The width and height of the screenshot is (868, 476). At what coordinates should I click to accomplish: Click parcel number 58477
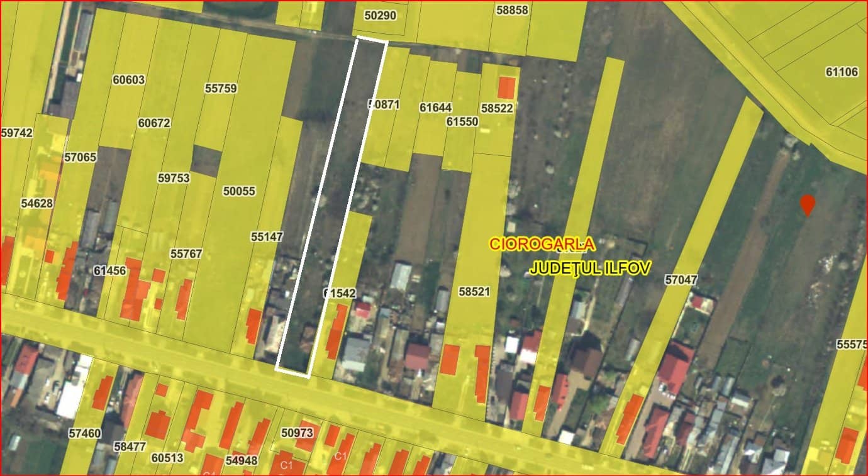pyautogui.click(x=130, y=446)
